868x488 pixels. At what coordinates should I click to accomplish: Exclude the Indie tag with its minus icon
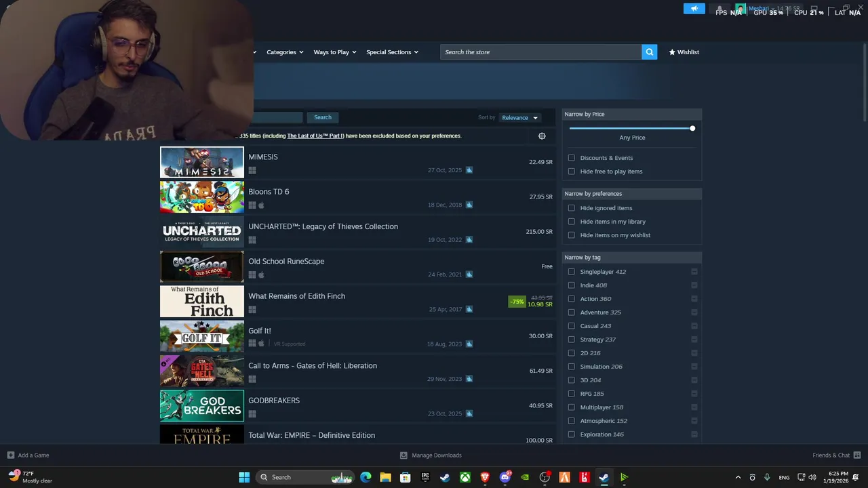point(694,285)
